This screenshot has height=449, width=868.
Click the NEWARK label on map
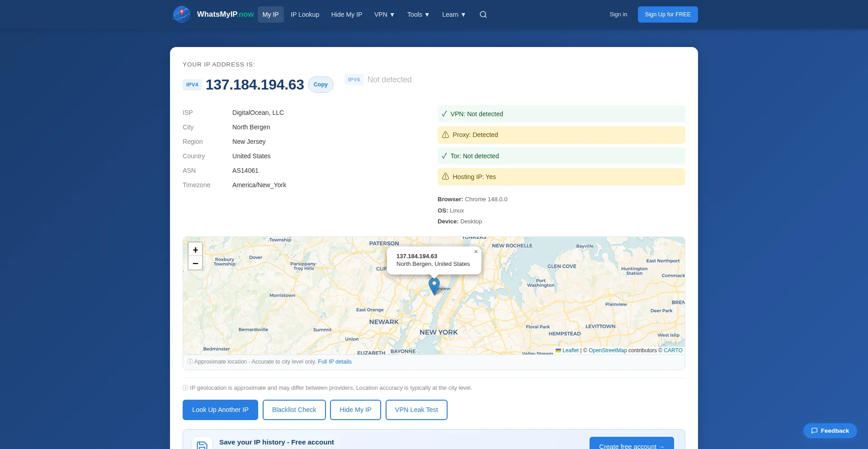tap(384, 322)
